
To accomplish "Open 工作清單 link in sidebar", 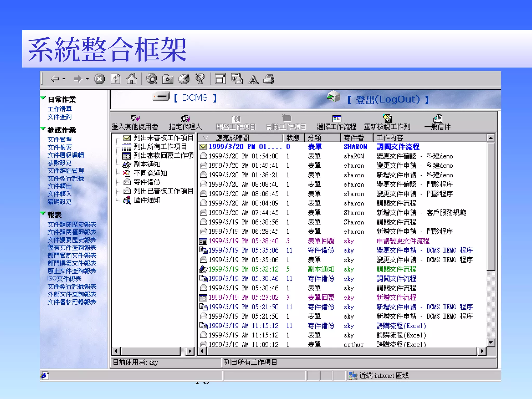I will point(59,109).
